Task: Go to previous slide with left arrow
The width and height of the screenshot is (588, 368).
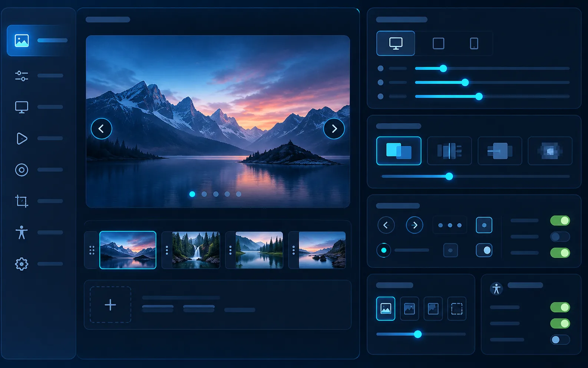Action: tap(101, 129)
